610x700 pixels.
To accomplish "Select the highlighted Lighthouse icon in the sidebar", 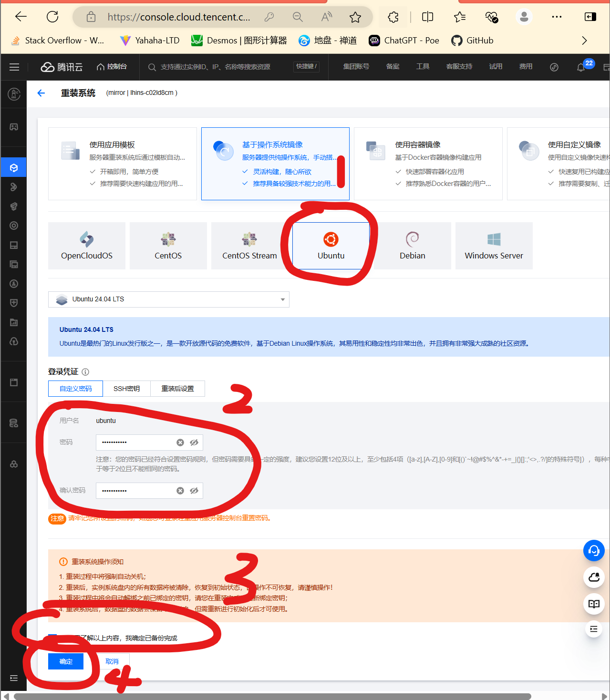I will point(14,168).
